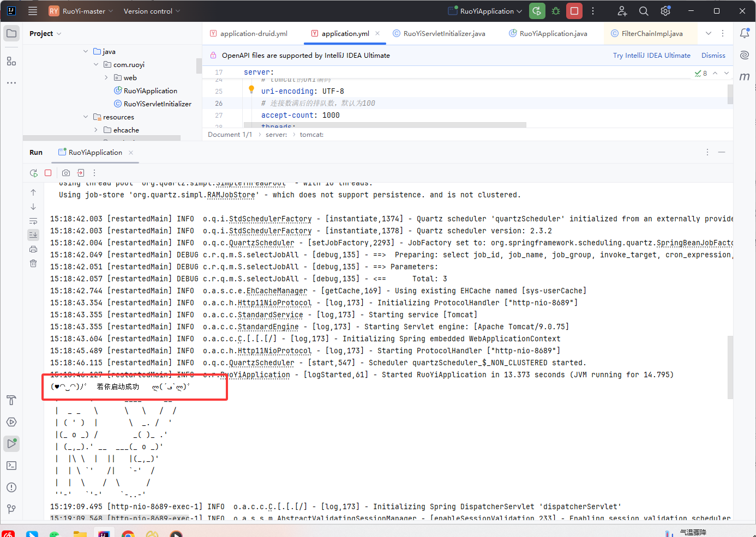756x537 pixels.
Task: Open the Maven tool window
Action: (x=745, y=77)
